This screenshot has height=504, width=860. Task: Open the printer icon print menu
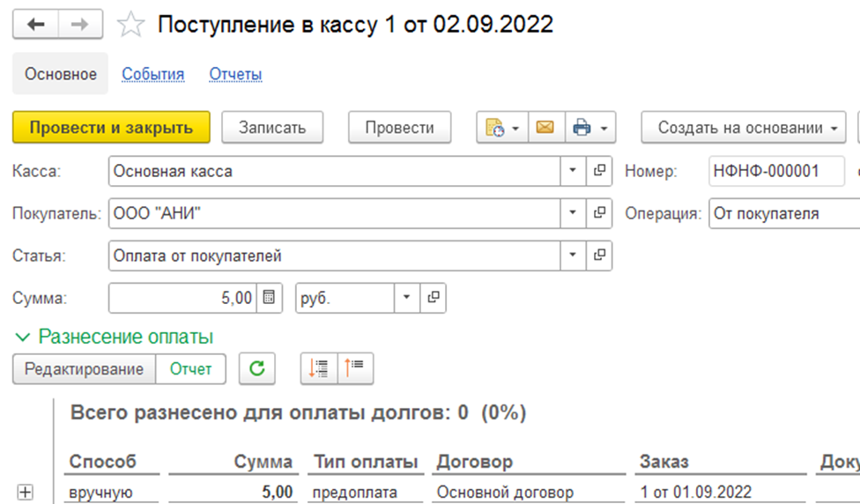[x=590, y=127]
